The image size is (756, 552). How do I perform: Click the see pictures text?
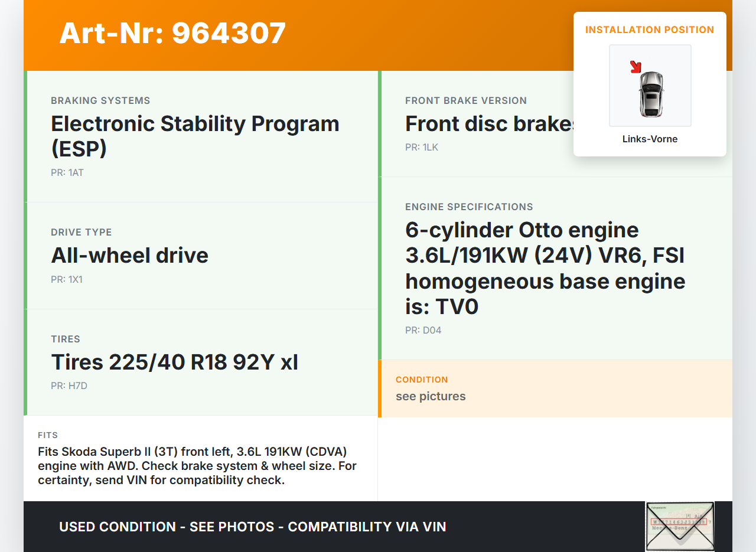(x=431, y=396)
